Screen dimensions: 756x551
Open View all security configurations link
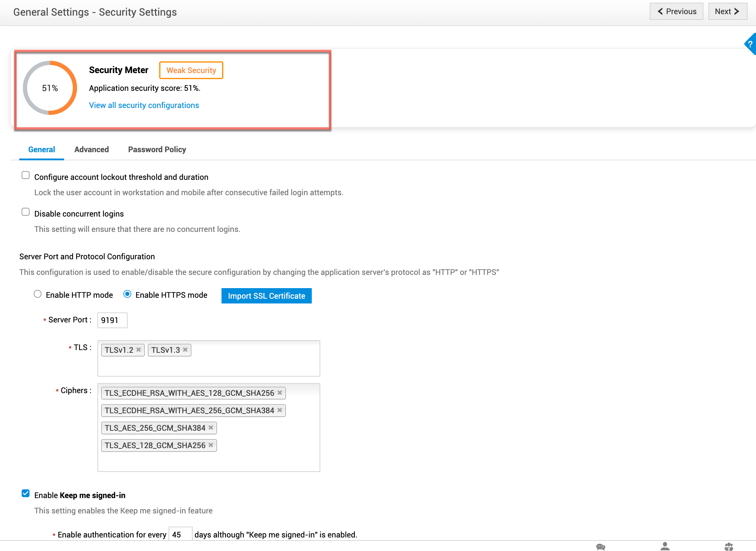144,105
